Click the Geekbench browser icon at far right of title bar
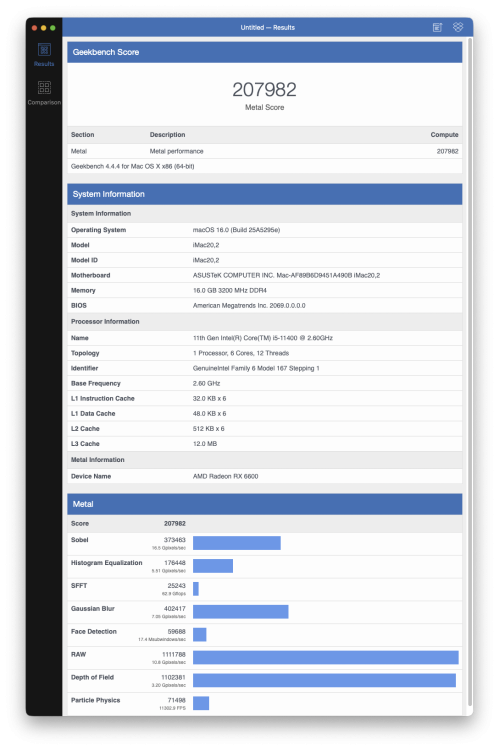Image resolution: width=499 pixels, height=750 pixels. 458,27
